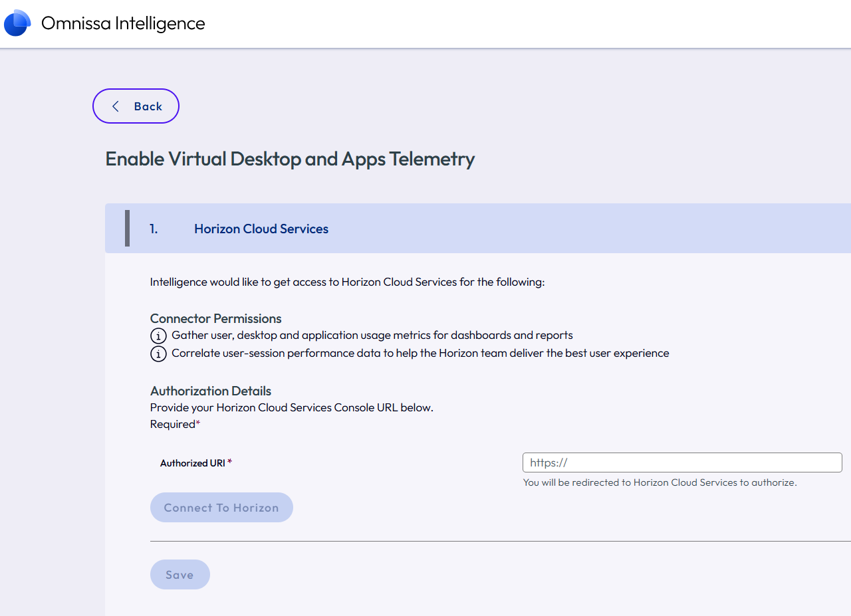This screenshot has width=851, height=616.
Task: Click the Required* note text
Action: coord(175,424)
